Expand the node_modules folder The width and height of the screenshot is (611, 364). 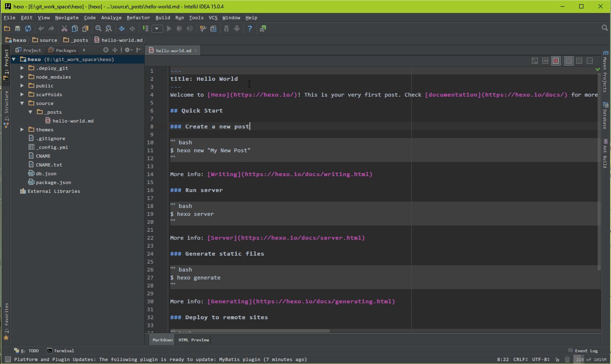click(22, 77)
